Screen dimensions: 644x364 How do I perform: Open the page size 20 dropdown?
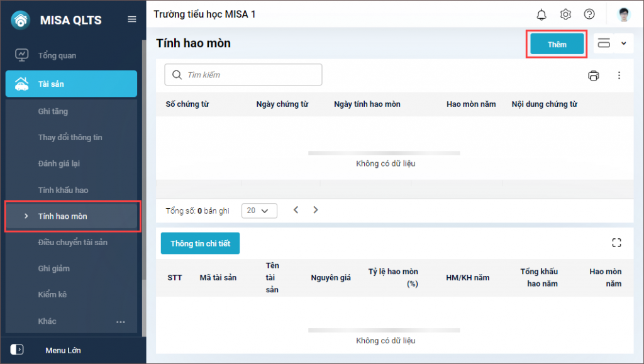(259, 211)
